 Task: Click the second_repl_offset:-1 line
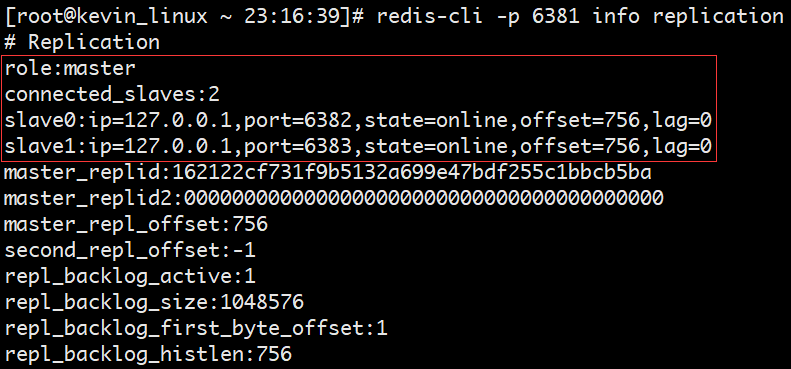coord(130,251)
